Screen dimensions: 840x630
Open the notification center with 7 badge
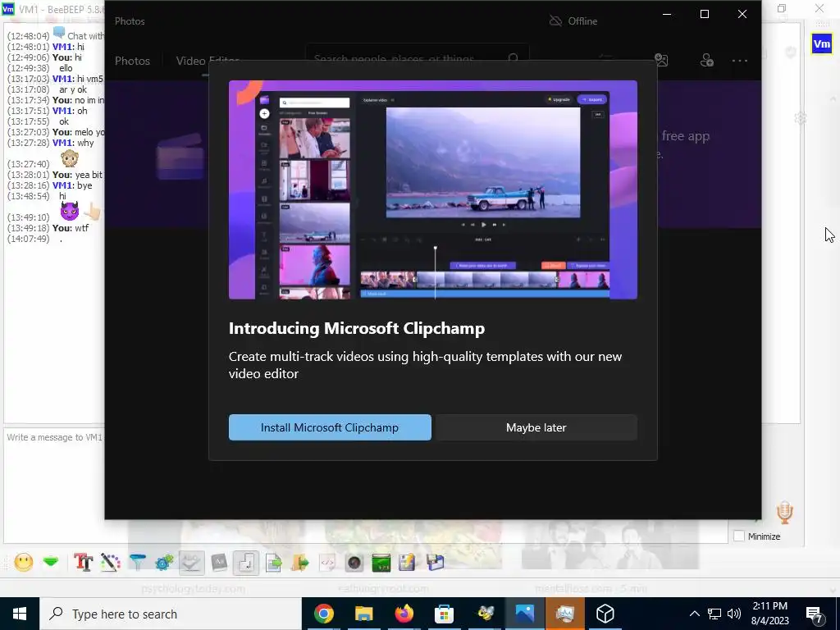pos(815,614)
